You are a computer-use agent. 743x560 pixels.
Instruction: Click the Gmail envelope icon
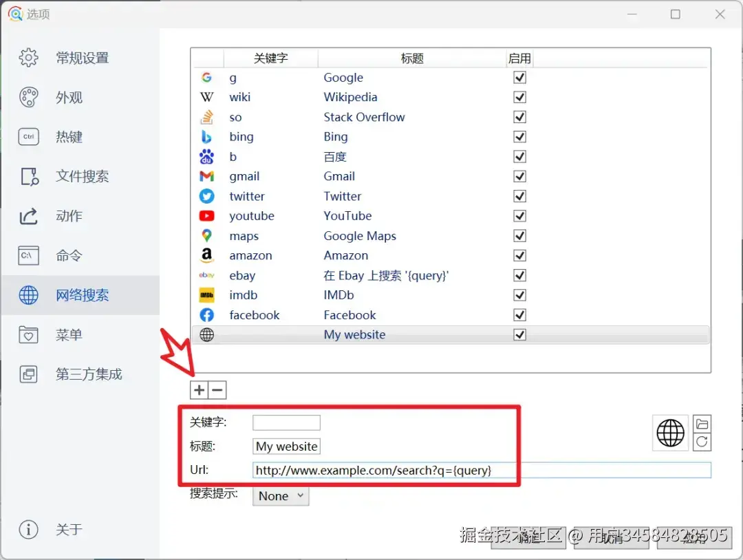pyautogui.click(x=206, y=176)
